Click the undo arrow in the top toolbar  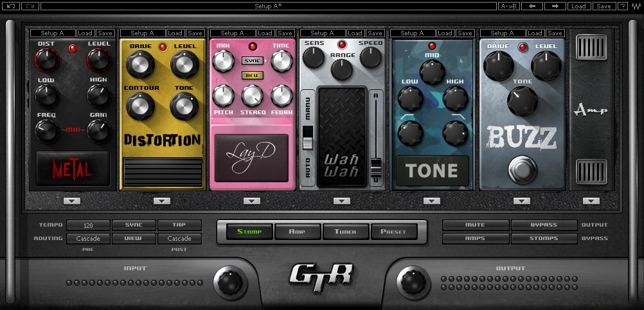coord(11,6)
